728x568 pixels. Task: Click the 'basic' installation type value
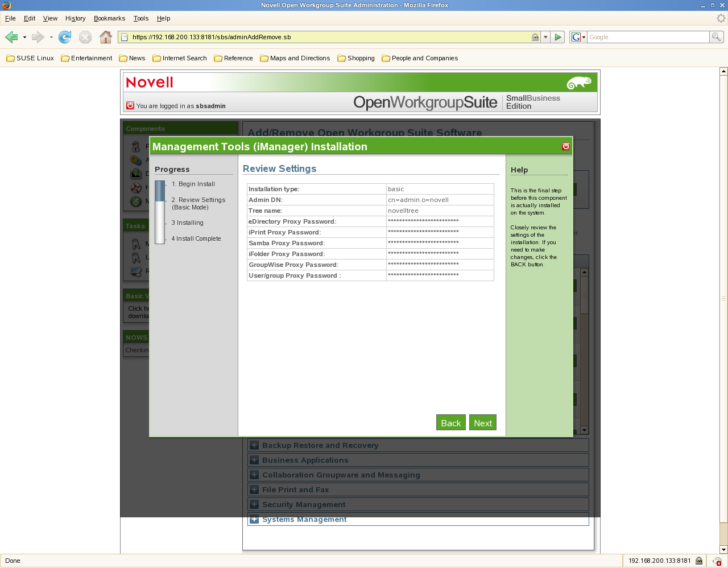point(396,189)
